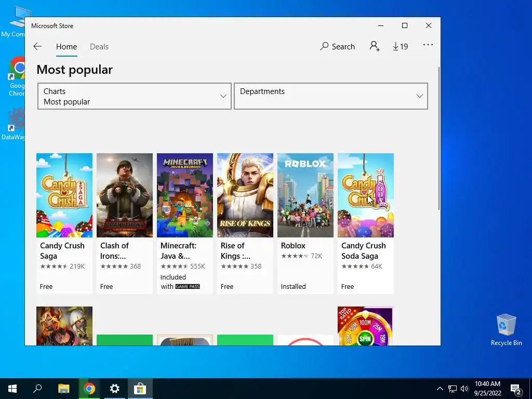The width and height of the screenshot is (532, 399).
Task: Click the GAME PASS badge under Minecraft
Action: click(x=188, y=287)
